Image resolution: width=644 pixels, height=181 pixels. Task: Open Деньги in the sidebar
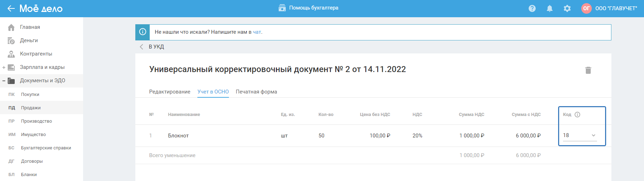click(29, 40)
